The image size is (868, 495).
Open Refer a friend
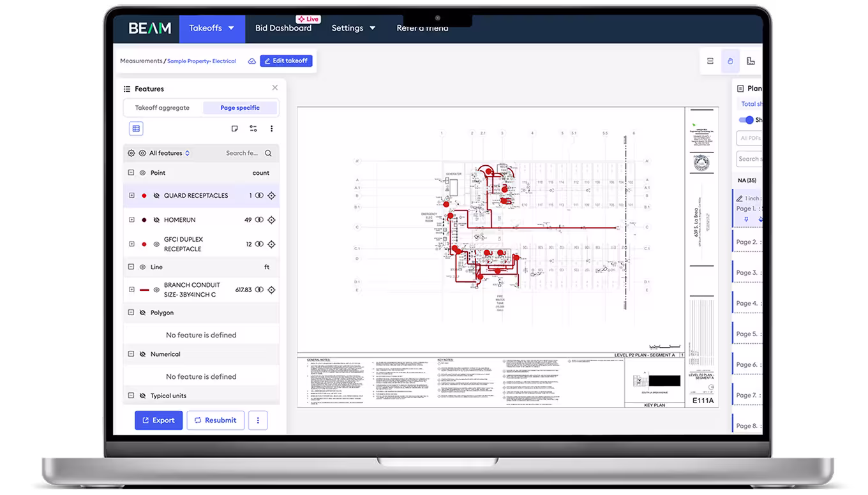click(x=423, y=28)
